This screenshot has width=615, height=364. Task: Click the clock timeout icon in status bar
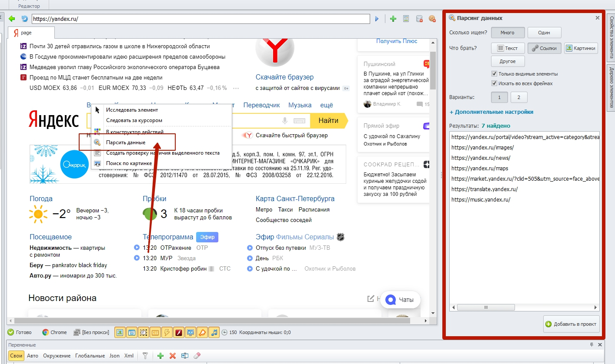(x=224, y=332)
